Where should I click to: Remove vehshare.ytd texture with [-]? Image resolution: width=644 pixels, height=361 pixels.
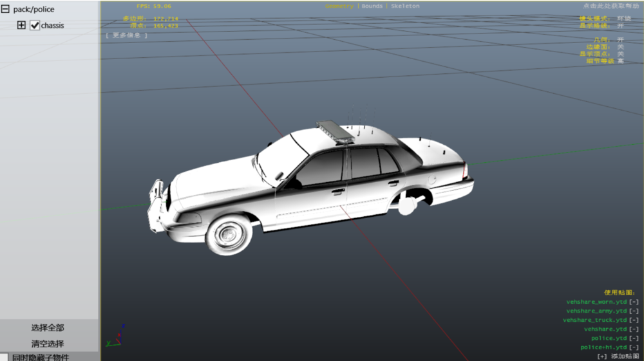(634, 329)
